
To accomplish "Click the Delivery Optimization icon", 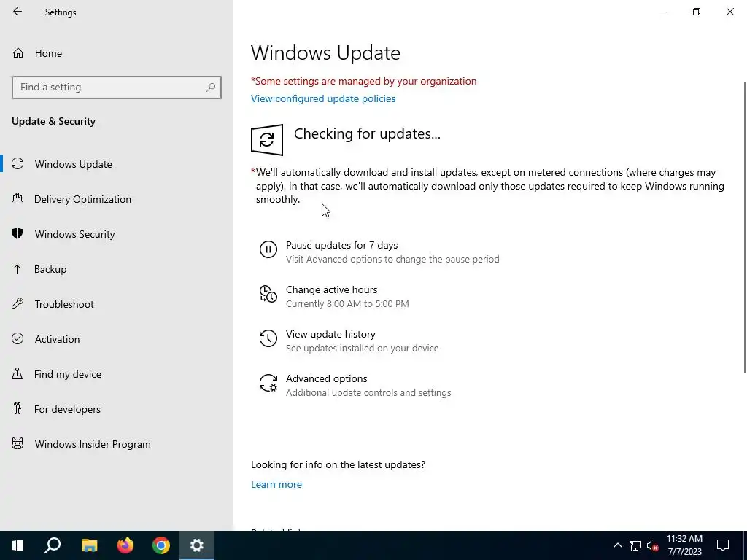I will 18,198.
